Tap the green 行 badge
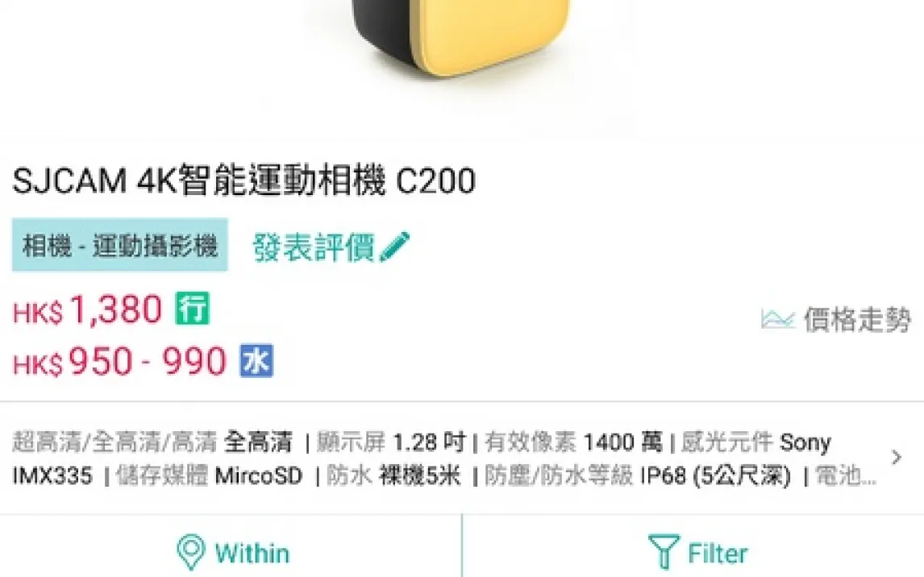This screenshot has width=924, height=577. tap(192, 309)
